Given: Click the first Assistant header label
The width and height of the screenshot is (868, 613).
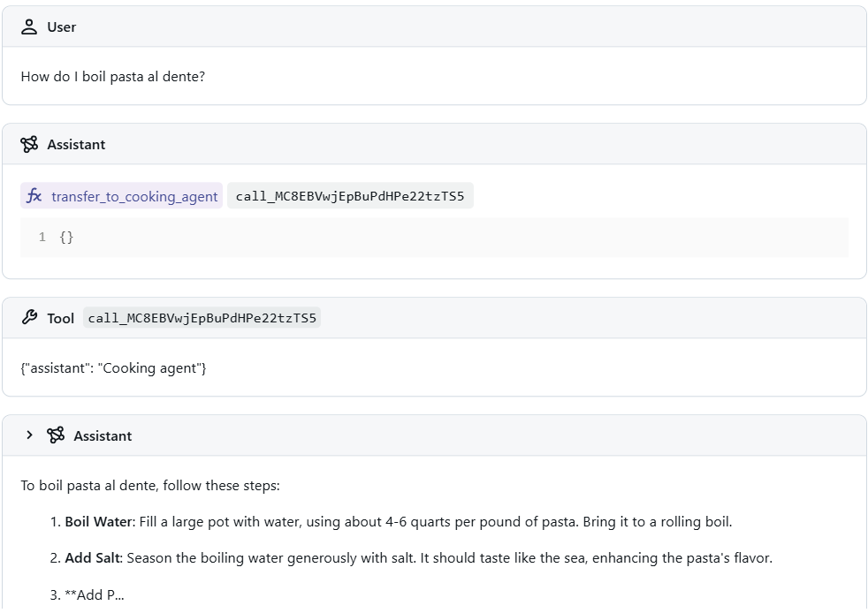Looking at the screenshot, I should coord(76,144).
